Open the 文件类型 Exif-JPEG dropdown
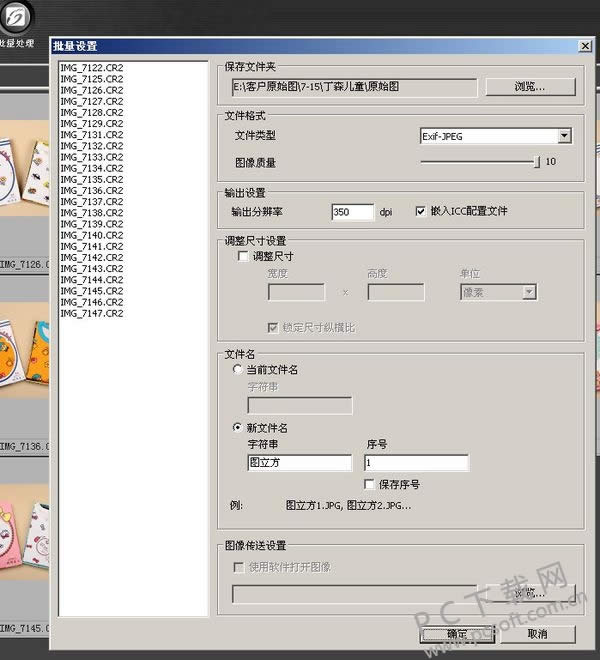 click(x=564, y=136)
